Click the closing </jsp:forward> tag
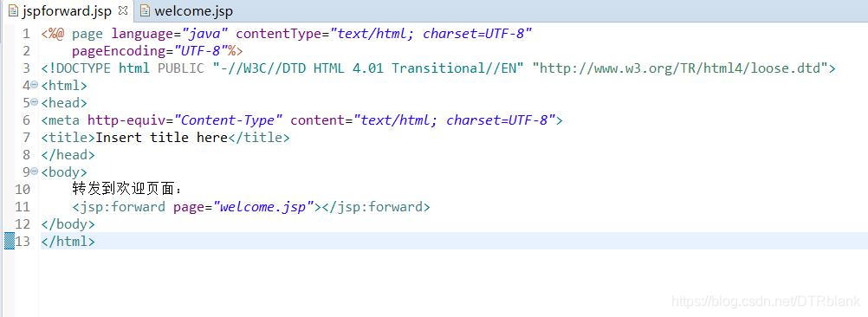This screenshot has height=317, width=868. [x=376, y=207]
